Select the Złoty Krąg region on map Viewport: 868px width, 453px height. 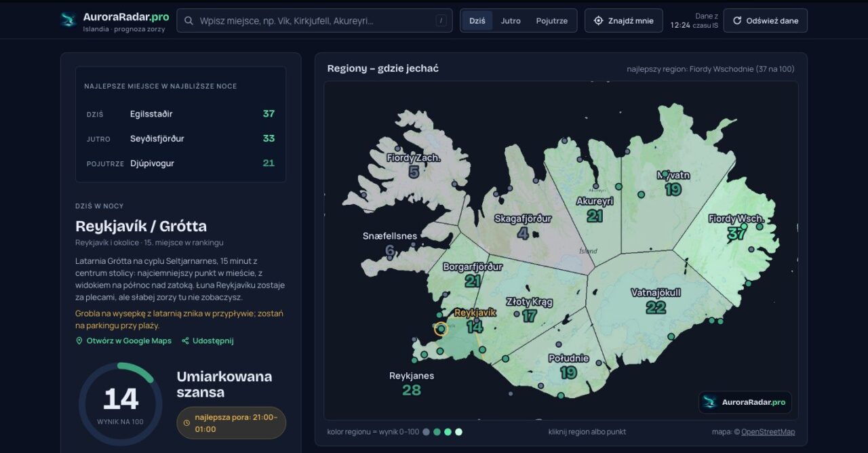click(x=530, y=309)
